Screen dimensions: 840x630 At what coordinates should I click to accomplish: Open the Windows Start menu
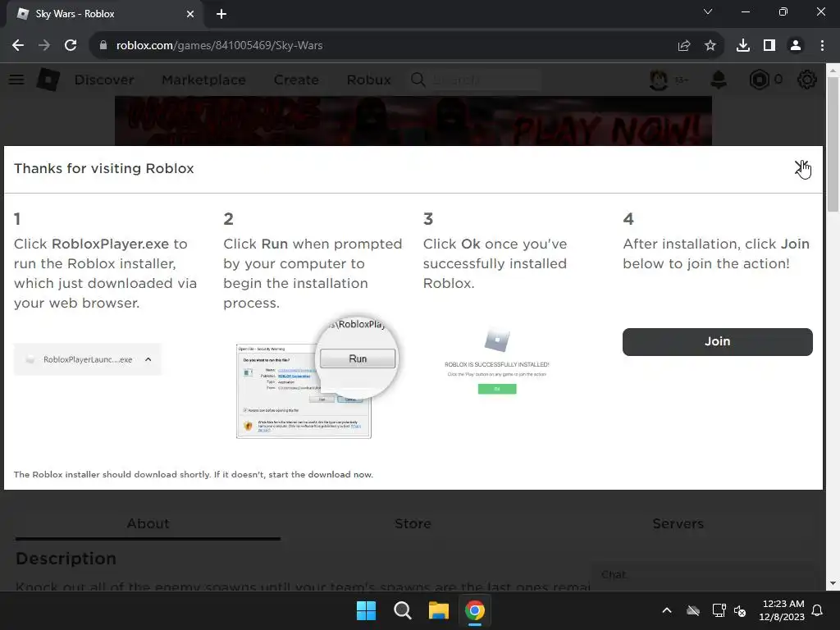[367, 610]
